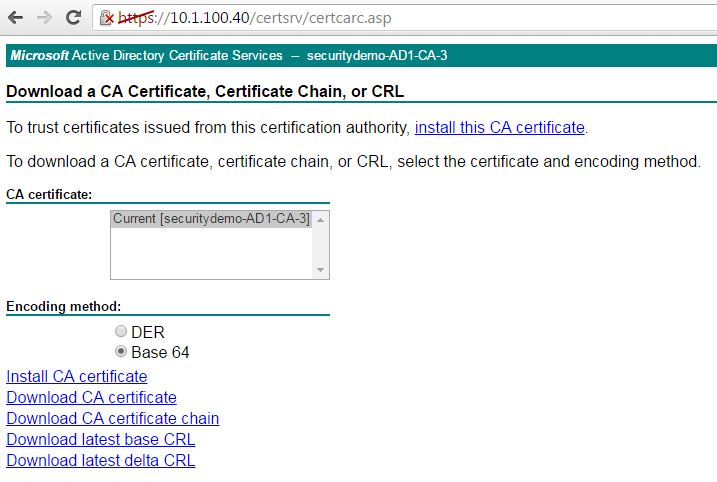Screen dimensions: 717x482
Task: Click the Microsoft Active Directory Certificate Services banner text
Action: click(x=146, y=55)
